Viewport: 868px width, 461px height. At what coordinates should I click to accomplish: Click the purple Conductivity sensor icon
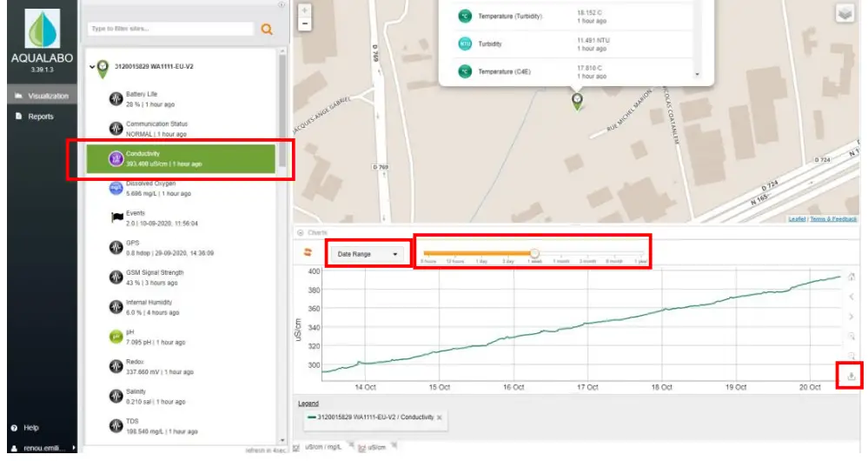[x=116, y=159]
